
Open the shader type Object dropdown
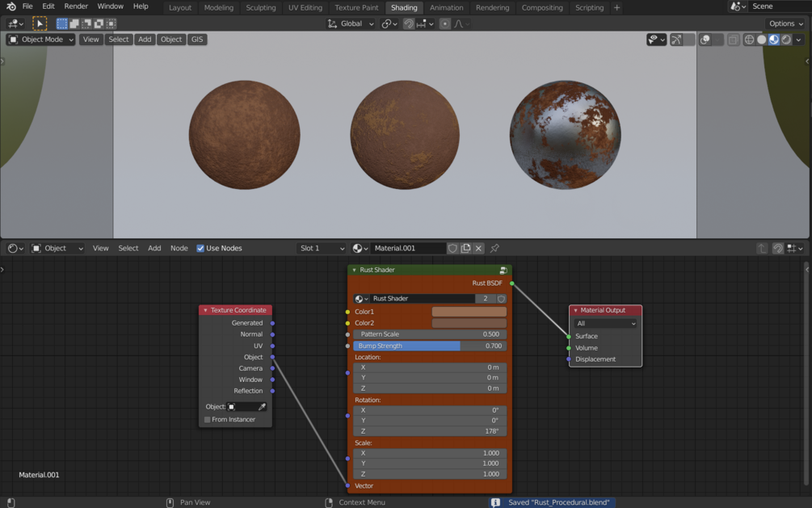57,249
